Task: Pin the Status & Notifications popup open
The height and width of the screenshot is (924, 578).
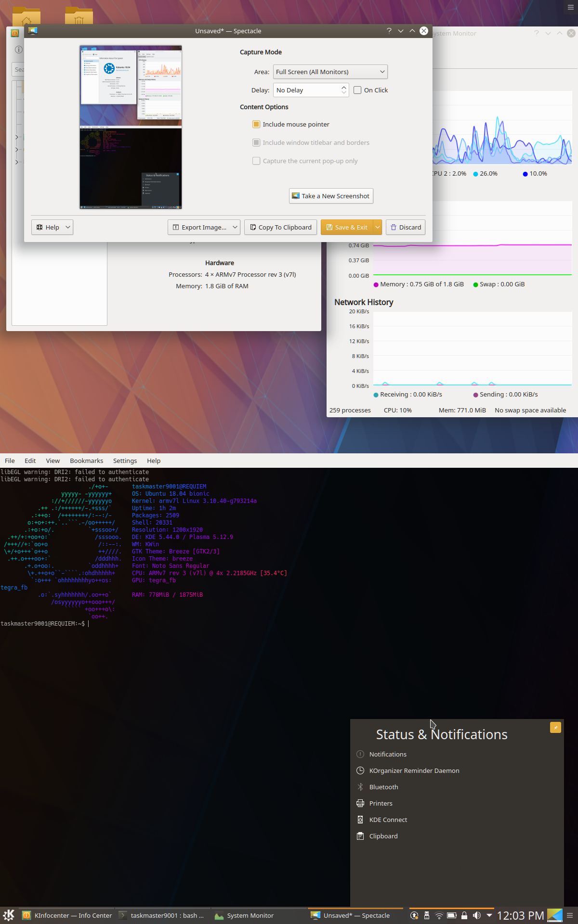Action: (555, 727)
